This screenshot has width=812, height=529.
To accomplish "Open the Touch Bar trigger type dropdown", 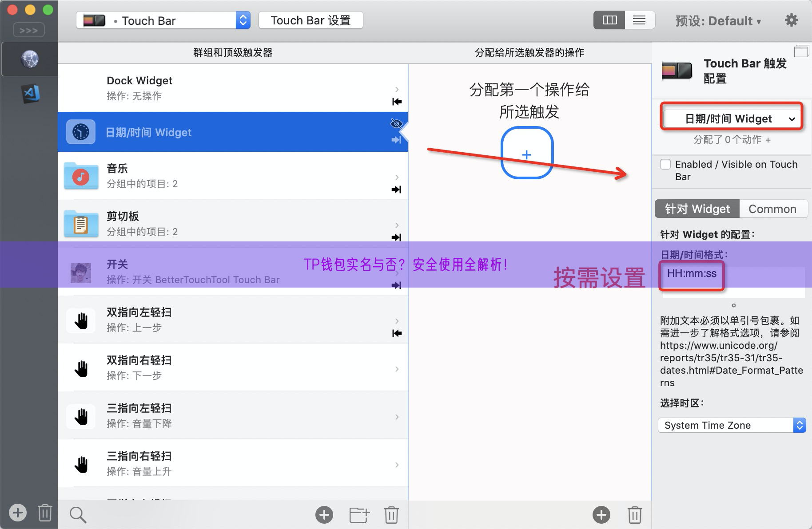I will (163, 20).
